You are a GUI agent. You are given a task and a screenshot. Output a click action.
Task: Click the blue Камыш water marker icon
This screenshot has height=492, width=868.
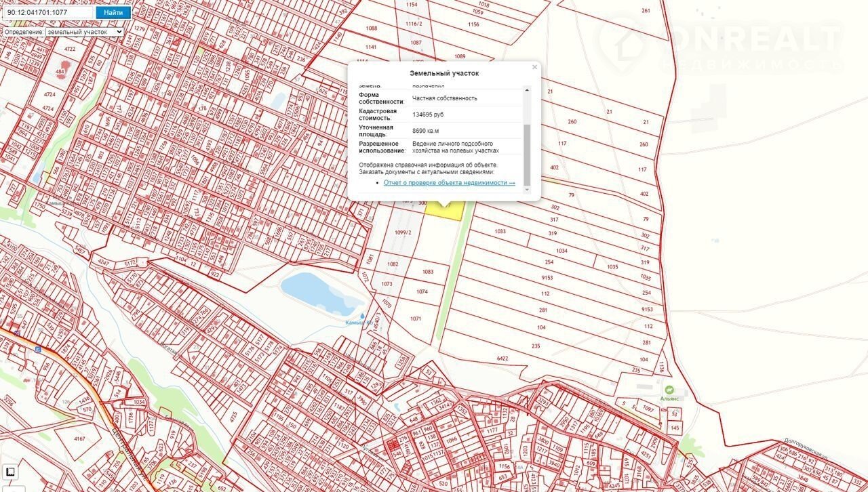click(x=363, y=316)
